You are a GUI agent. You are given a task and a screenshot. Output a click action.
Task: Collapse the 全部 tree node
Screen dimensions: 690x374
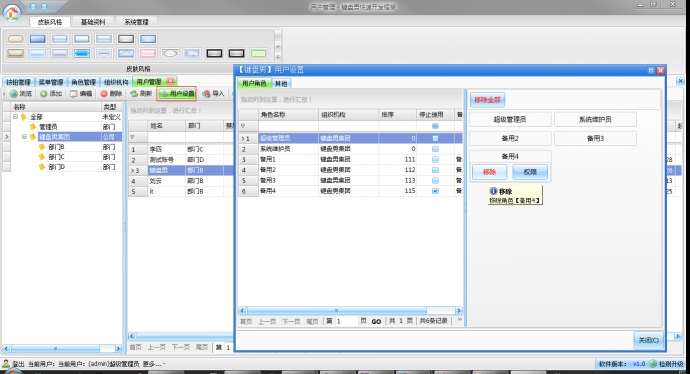coord(15,117)
